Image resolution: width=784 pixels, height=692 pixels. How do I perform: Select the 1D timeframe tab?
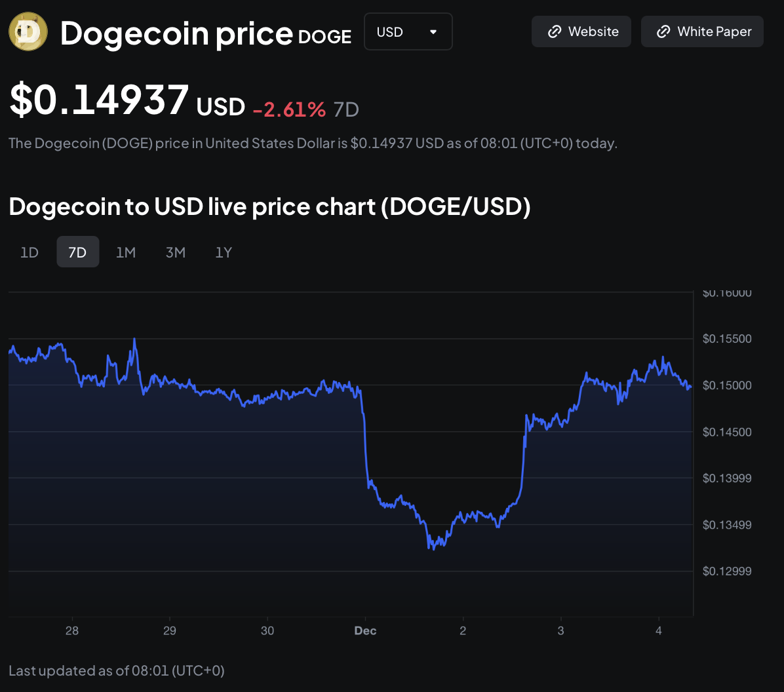coord(29,252)
